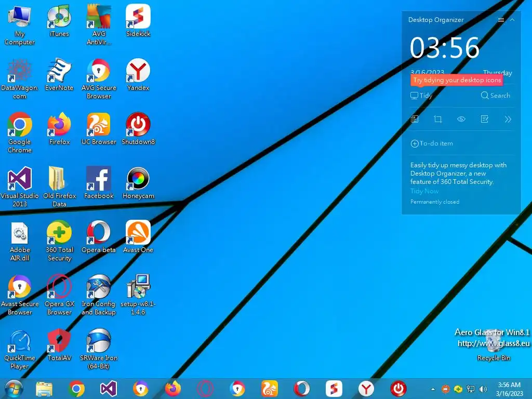The width and height of the screenshot is (532, 399).
Task: Click Tidy in Desktop Organizer
Action: coord(421,96)
